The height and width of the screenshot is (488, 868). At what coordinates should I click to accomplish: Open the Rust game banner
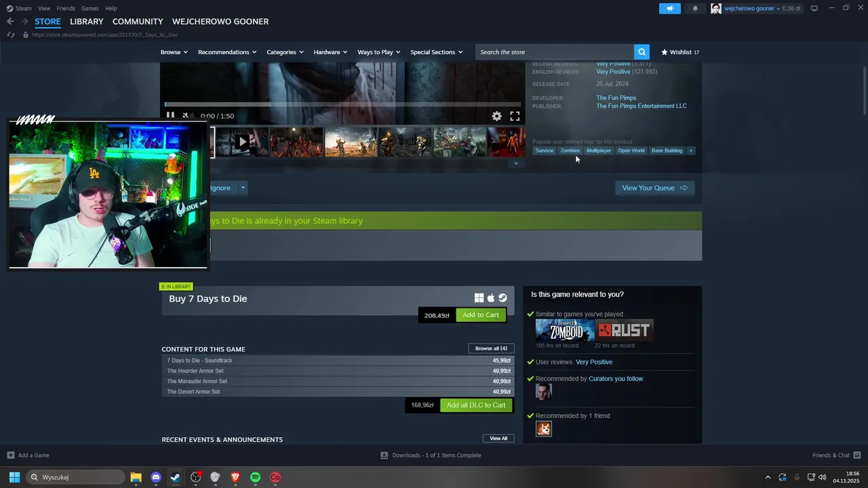625,330
